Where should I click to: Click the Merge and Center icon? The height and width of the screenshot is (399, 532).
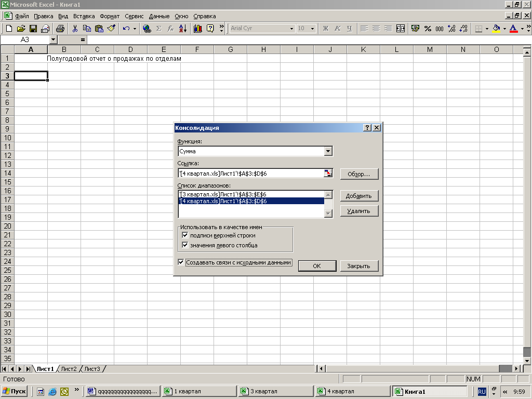pyautogui.click(x=401, y=29)
